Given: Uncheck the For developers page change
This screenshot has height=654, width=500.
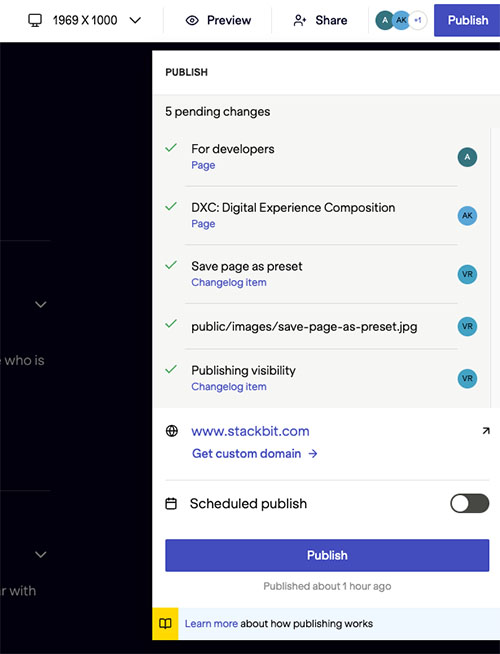Looking at the screenshot, I should pos(171,147).
